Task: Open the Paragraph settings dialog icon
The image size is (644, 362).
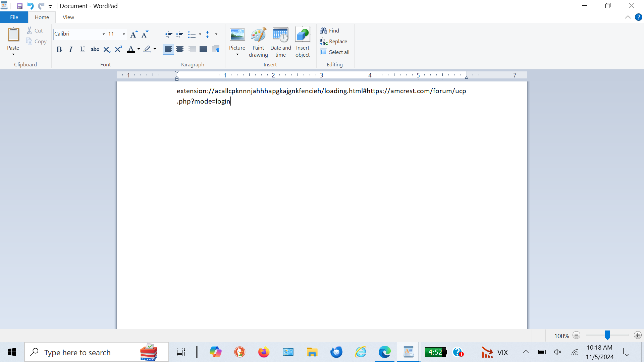Action: click(x=216, y=50)
